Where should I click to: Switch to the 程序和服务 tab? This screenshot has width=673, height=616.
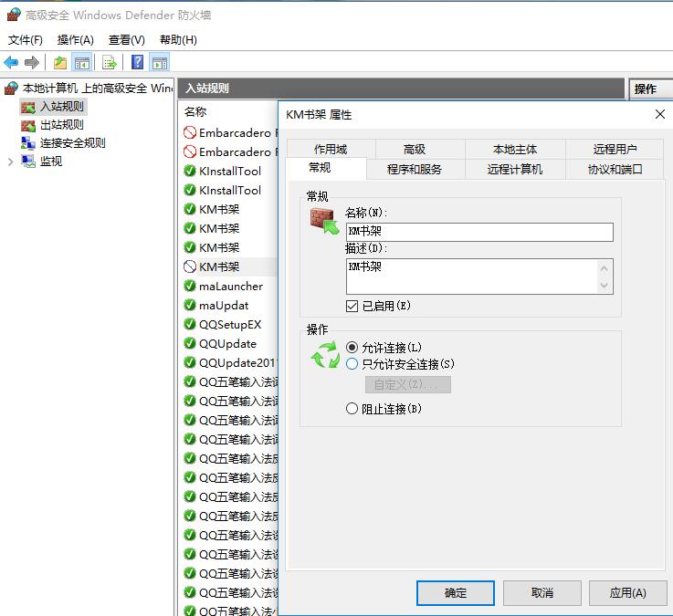pyautogui.click(x=415, y=169)
